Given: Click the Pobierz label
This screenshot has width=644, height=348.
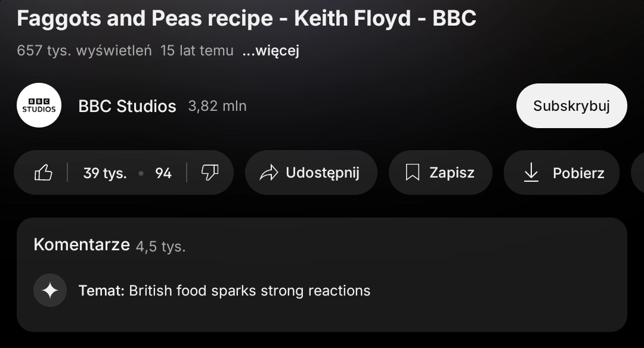Looking at the screenshot, I should (x=578, y=173).
